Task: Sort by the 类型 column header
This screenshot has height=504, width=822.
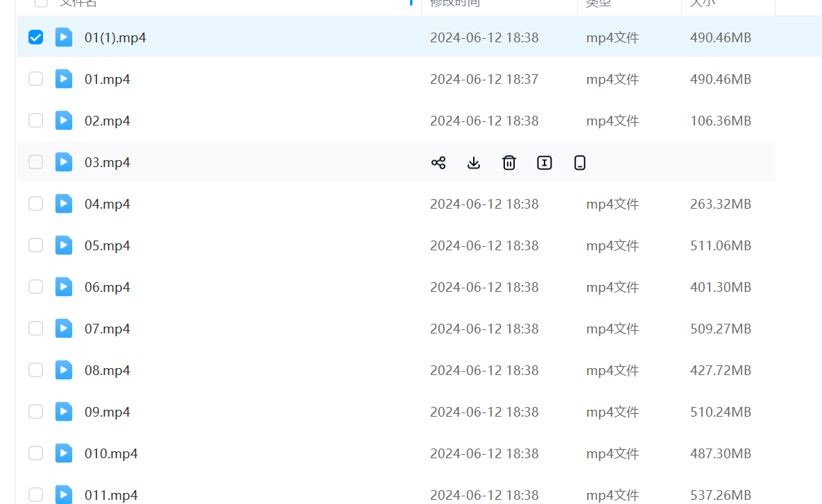Action: [598, 3]
